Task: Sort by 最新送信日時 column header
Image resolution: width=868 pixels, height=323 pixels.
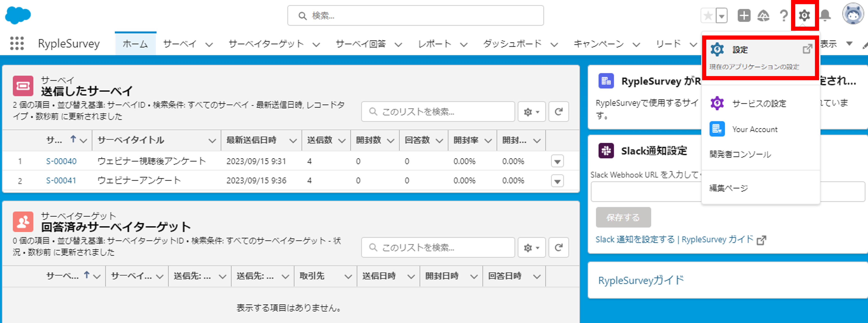Action: [x=251, y=140]
